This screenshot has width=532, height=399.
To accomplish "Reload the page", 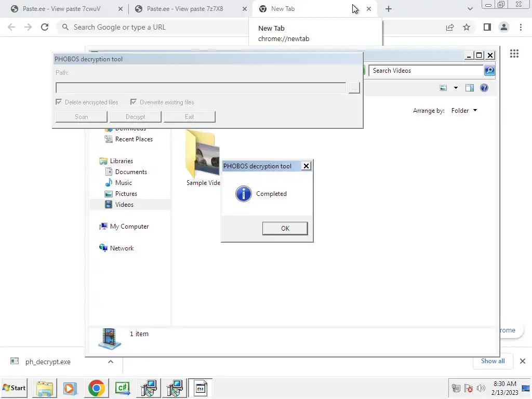I will point(45,27).
